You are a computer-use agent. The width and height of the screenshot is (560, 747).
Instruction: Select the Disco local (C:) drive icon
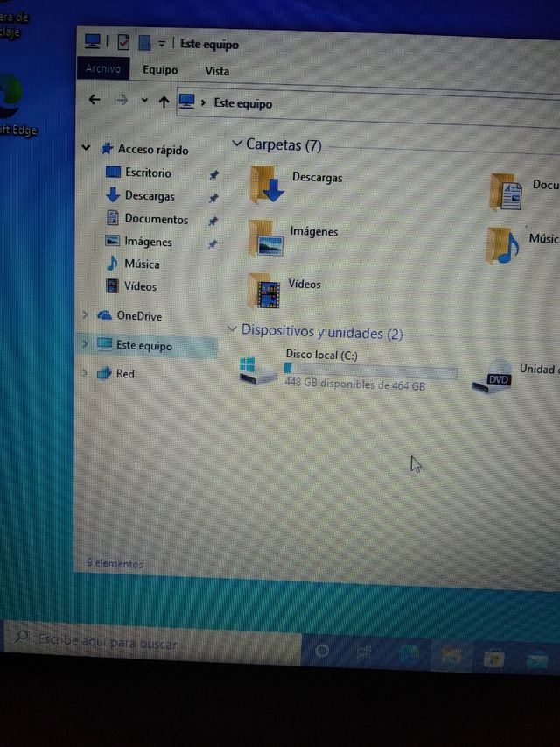257,371
